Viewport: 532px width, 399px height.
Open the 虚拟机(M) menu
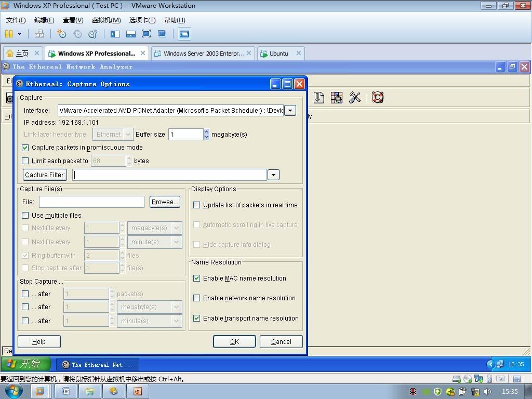click(x=106, y=20)
